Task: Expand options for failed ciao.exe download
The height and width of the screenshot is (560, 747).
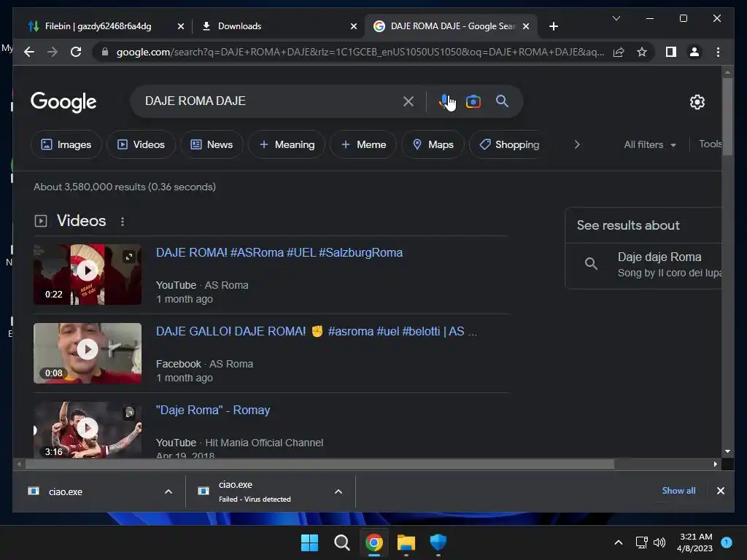Action: click(338, 491)
